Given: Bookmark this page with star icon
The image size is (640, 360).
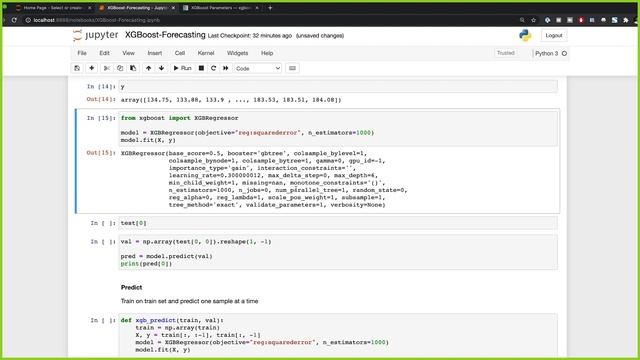Looking at the screenshot, I should [533, 20].
